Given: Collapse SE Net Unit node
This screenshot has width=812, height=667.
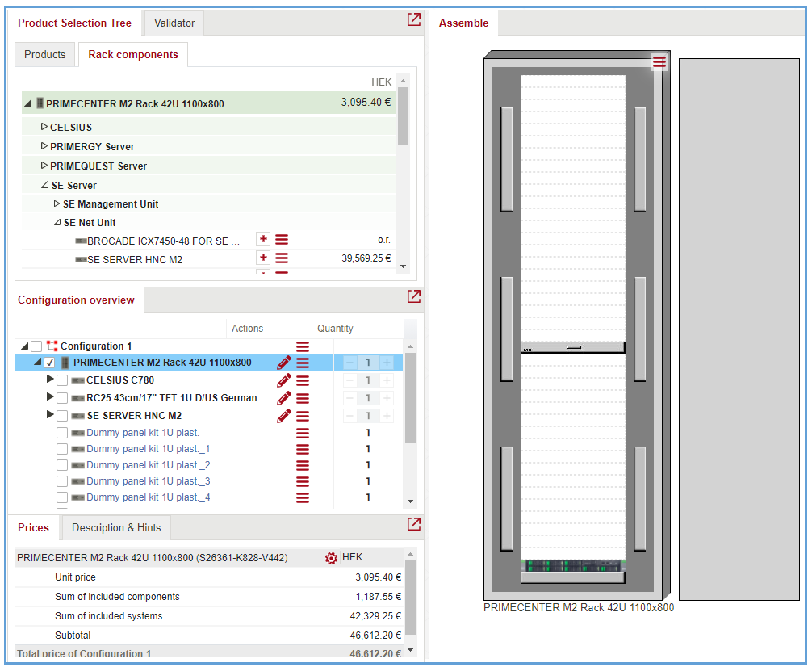Looking at the screenshot, I should click(57, 222).
